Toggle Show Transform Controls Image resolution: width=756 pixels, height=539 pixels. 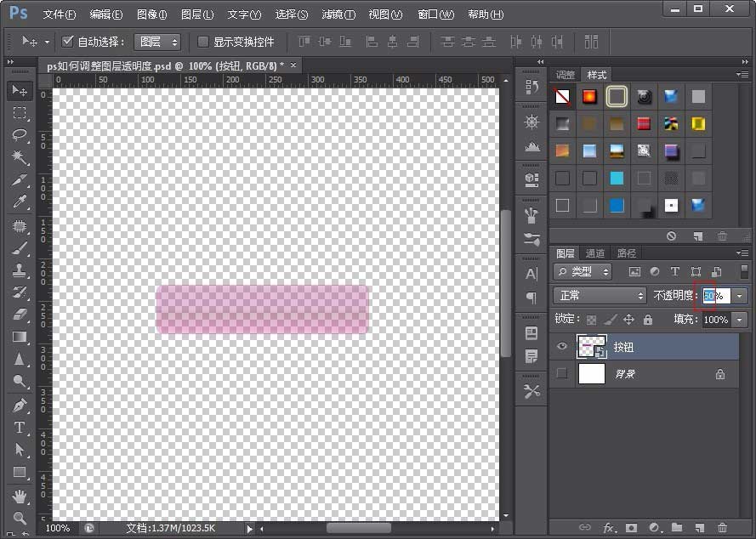point(202,41)
